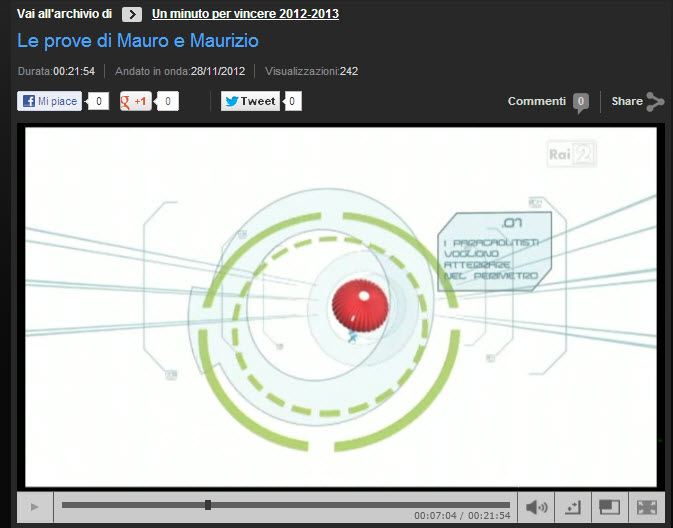
Task: Toggle the theater mode view icon
Action: [609, 507]
